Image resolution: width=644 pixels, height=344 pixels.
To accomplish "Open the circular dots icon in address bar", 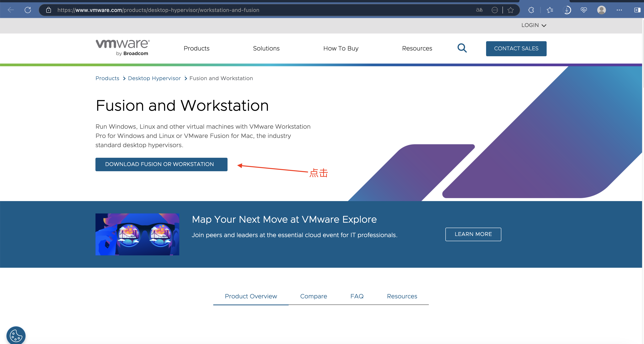I will tap(495, 10).
